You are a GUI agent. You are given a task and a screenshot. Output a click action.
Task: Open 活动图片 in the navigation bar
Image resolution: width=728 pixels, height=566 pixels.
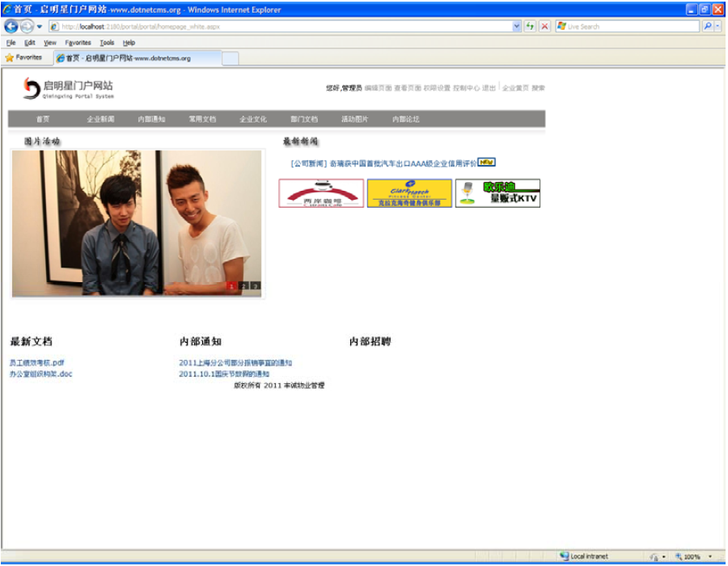click(355, 119)
